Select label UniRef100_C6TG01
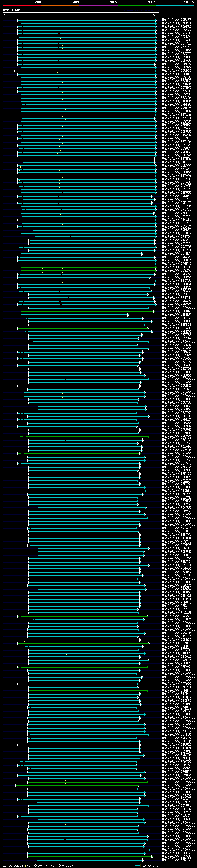Image resolution: width=197 pixels, height=868 pixels. 176,50
